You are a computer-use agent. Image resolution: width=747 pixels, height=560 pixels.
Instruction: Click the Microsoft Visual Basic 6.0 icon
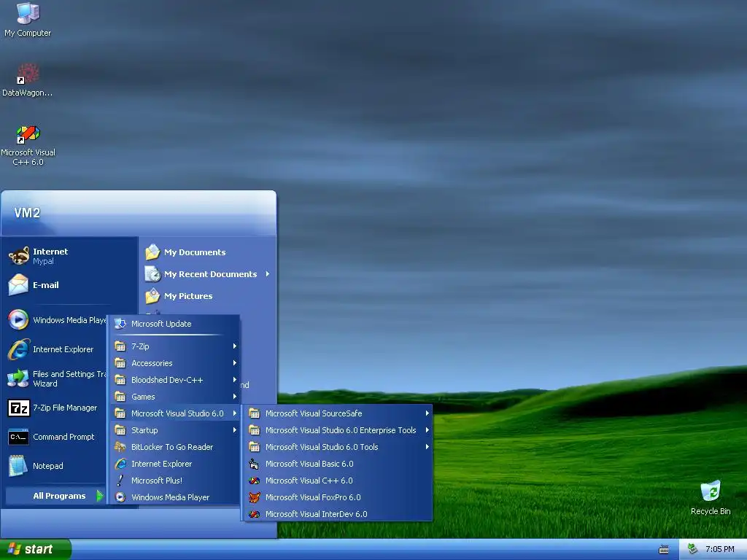[255, 463]
